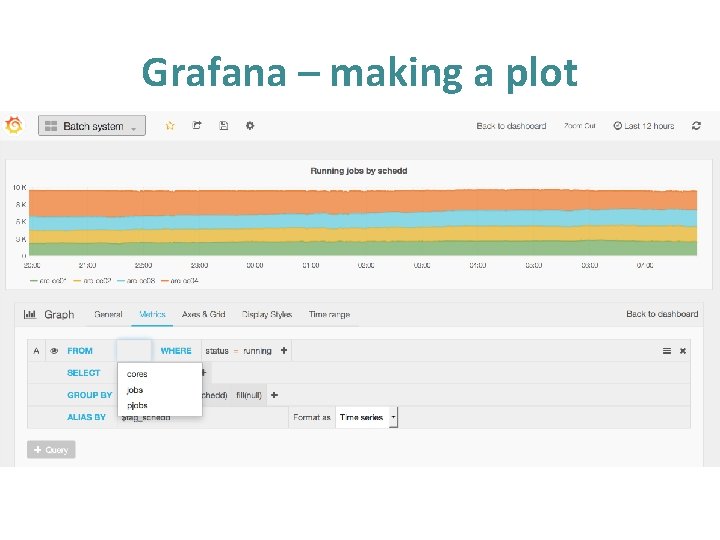Switch to the General tab
This screenshot has height=540, width=720.
click(x=108, y=315)
